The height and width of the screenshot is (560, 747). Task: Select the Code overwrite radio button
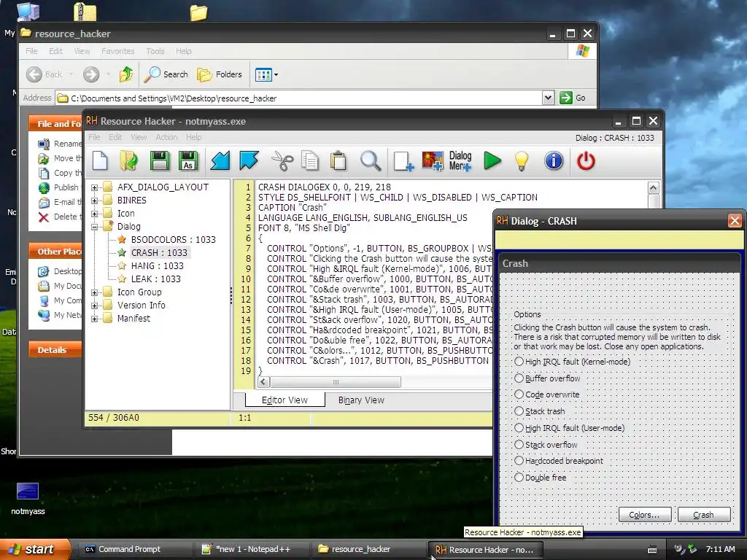click(519, 394)
